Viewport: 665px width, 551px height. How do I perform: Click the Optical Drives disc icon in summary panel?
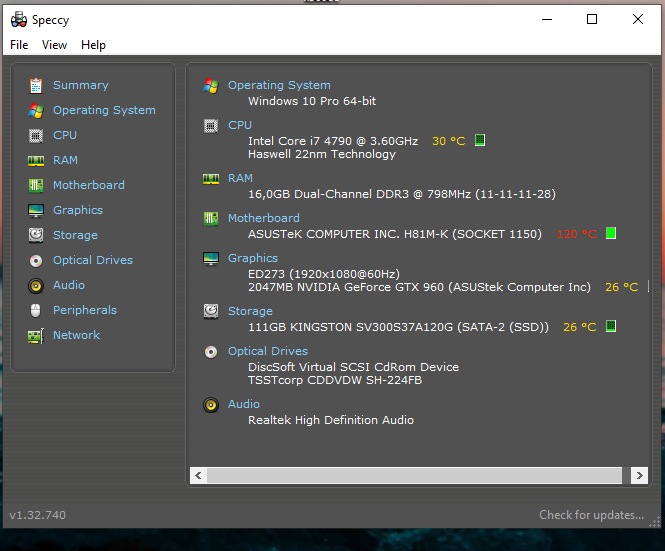point(211,352)
